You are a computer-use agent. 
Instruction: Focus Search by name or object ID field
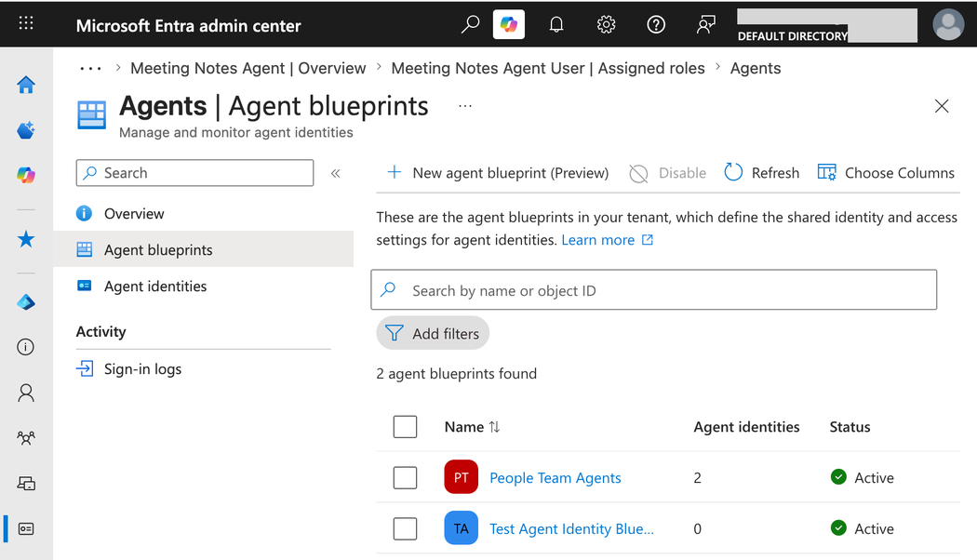coord(653,289)
